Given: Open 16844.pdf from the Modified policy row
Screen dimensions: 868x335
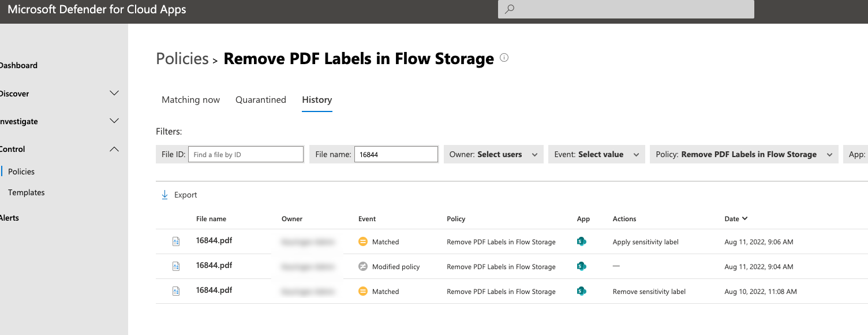Looking at the screenshot, I should (x=214, y=266).
